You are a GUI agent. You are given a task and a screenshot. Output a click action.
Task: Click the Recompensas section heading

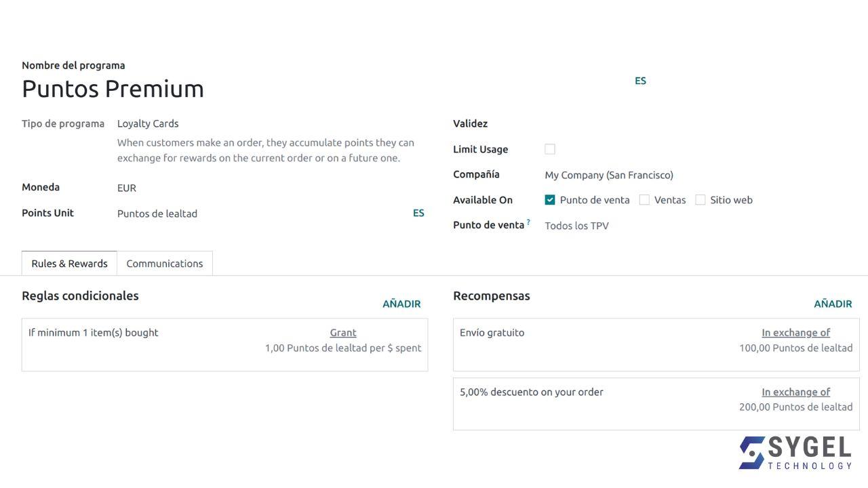[x=492, y=296]
